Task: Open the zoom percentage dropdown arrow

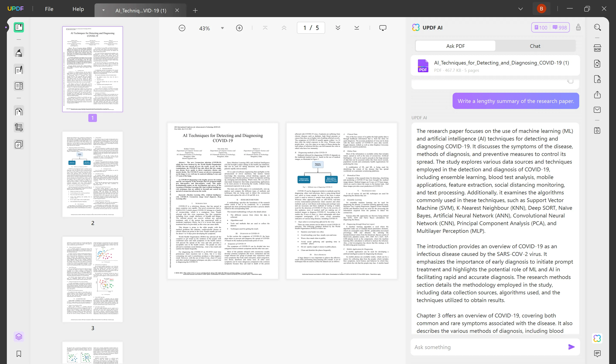Action: [x=222, y=28]
